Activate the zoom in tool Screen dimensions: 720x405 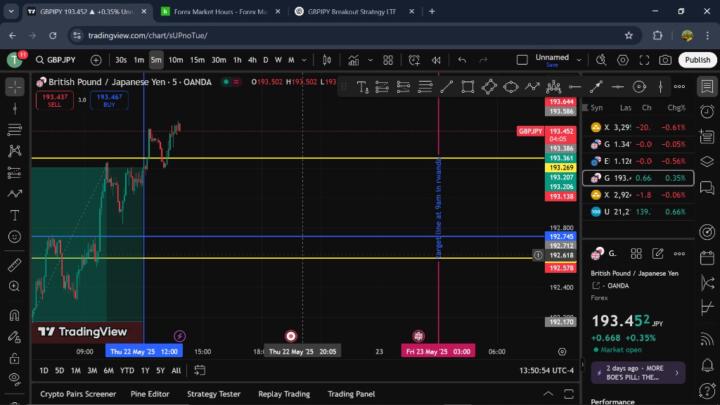click(x=15, y=287)
